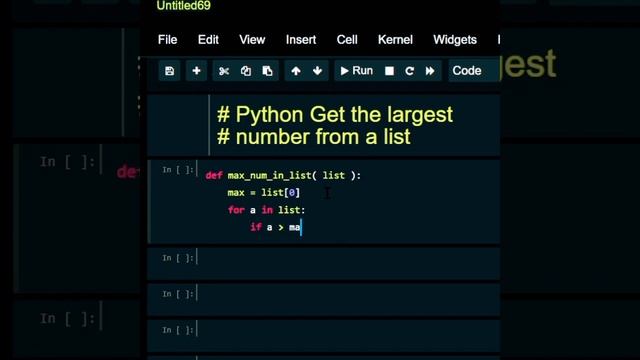Open the Cell menu
Viewport: 640px width, 360px height.
coord(347,40)
